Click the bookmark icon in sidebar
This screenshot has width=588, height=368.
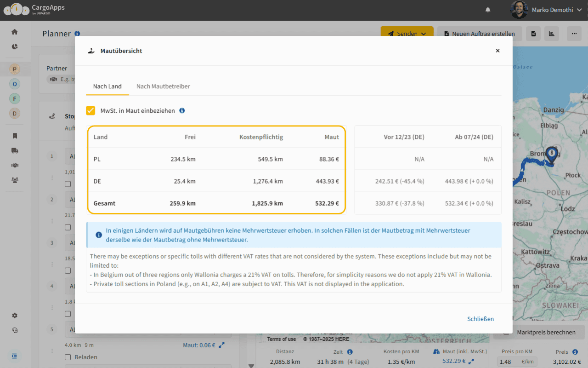pyautogui.click(x=15, y=136)
